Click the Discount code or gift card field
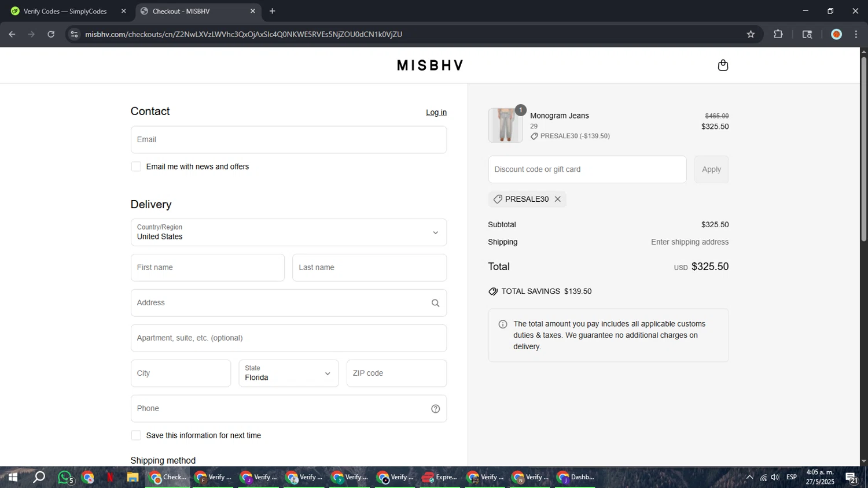Viewport: 868px width, 488px height. click(587, 169)
